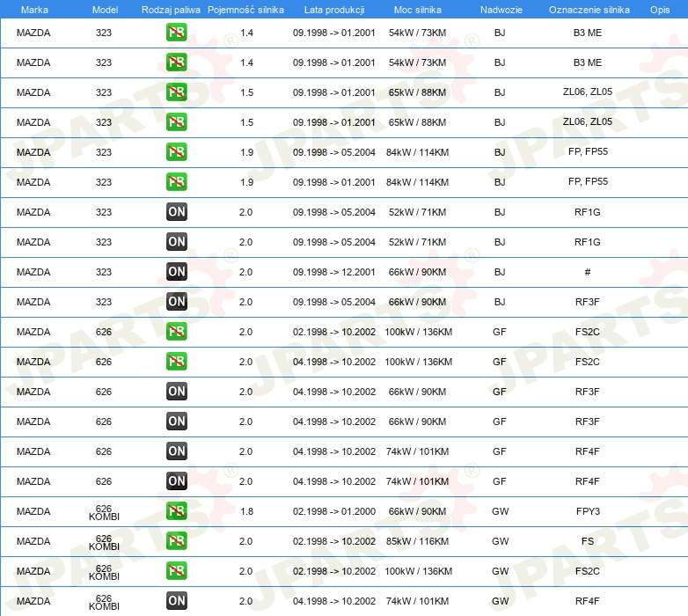Select the '02.1998 -> 01.2000' production years cell
Image resolution: width=688 pixels, height=616 pixels.
tap(334, 511)
